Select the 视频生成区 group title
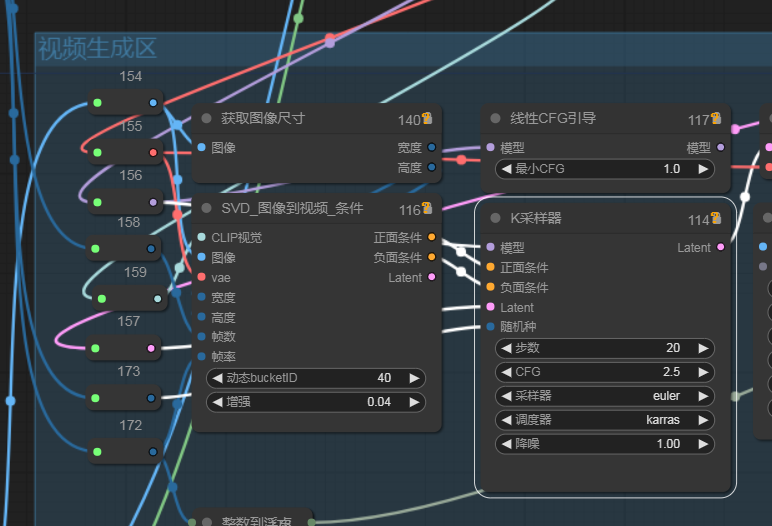Screen dimensions: 772x526 coord(97,48)
